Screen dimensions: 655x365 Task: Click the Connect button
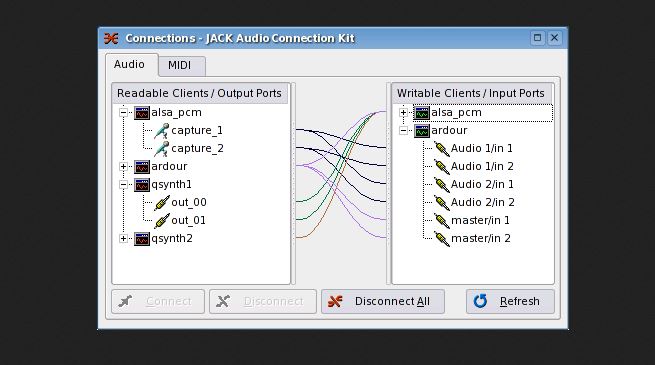tap(158, 302)
